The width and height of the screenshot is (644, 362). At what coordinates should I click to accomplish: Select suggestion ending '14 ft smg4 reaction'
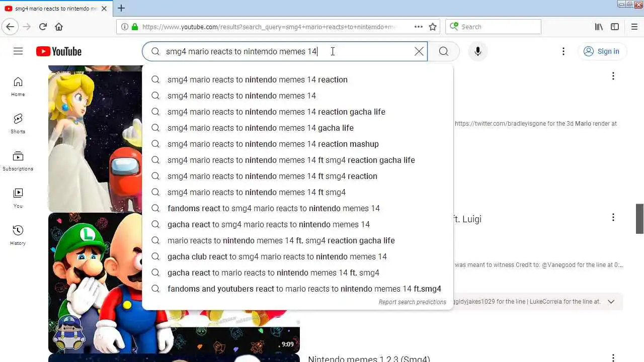(x=298, y=176)
